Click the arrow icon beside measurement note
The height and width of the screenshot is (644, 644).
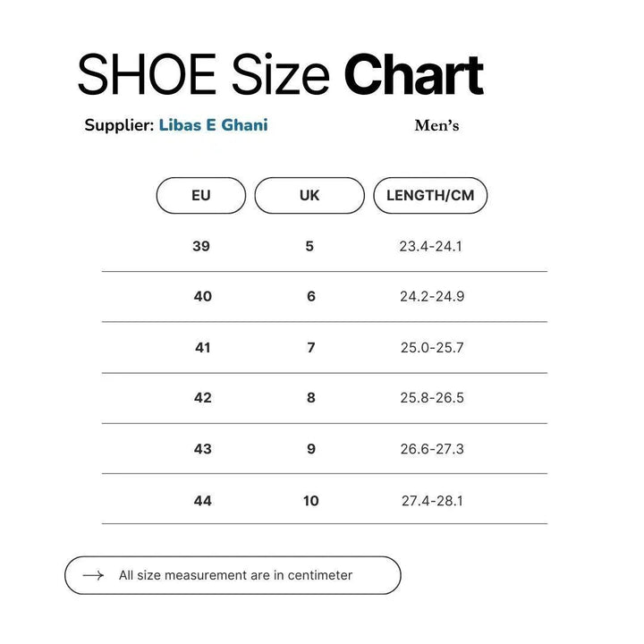pos(93,575)
